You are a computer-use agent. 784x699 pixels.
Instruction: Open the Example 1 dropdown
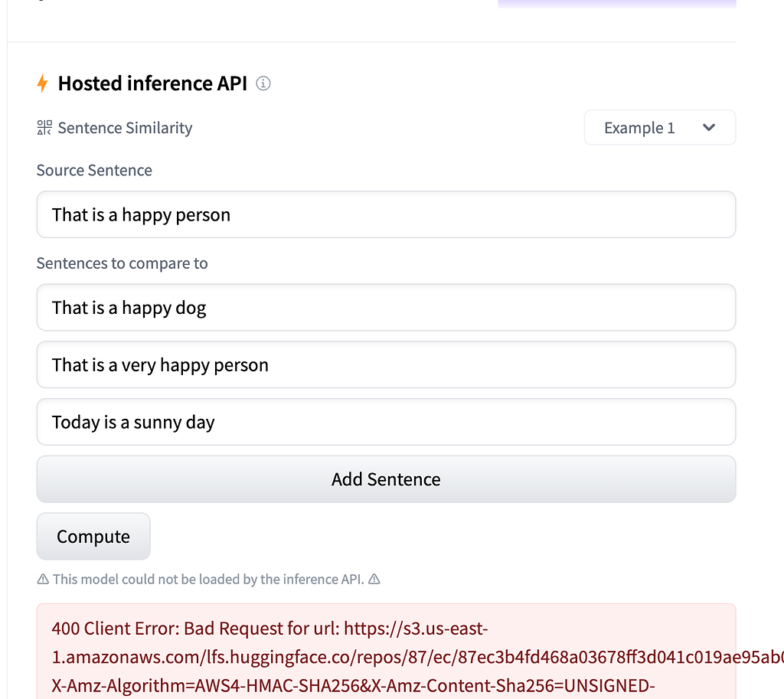point(659,128)
